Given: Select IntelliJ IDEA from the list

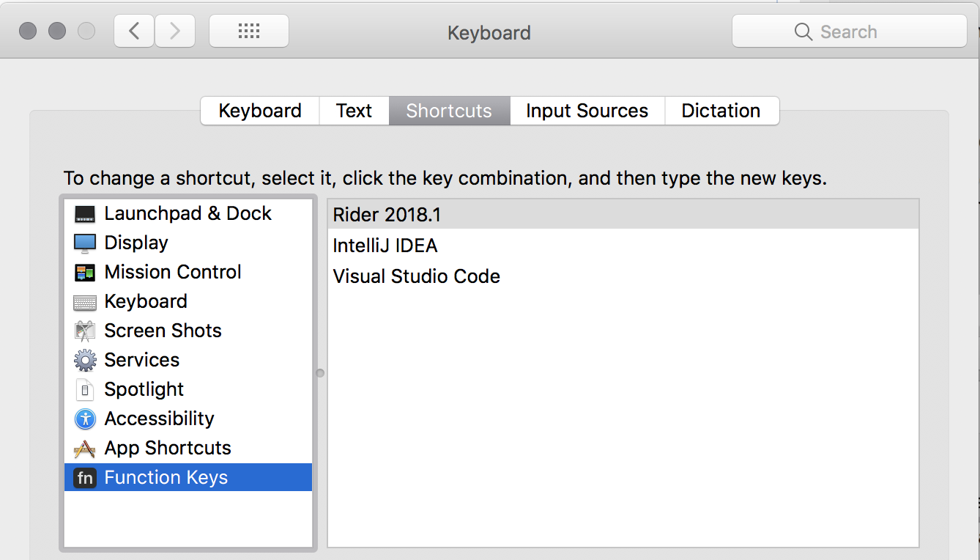Looking at the screenshot, I should point(385,246).
